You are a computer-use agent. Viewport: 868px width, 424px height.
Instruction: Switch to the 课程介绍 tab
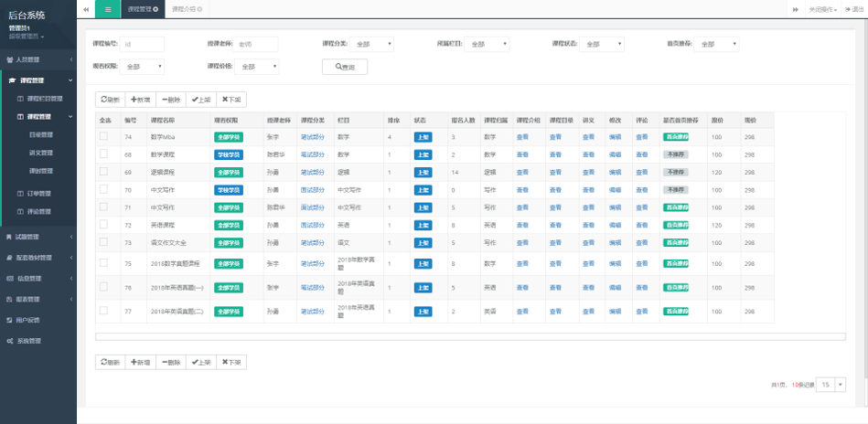click(x=188, y=9)
